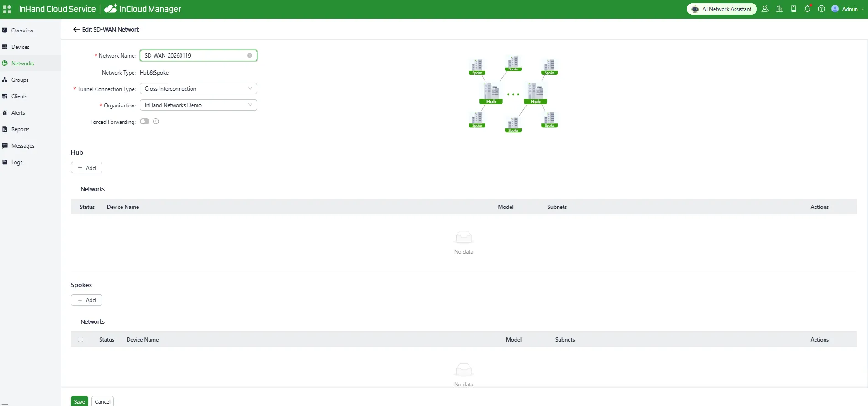The height and width of the screenshot is (406, 868).
Task: Open the notifications bell
Action: point(808,9)
